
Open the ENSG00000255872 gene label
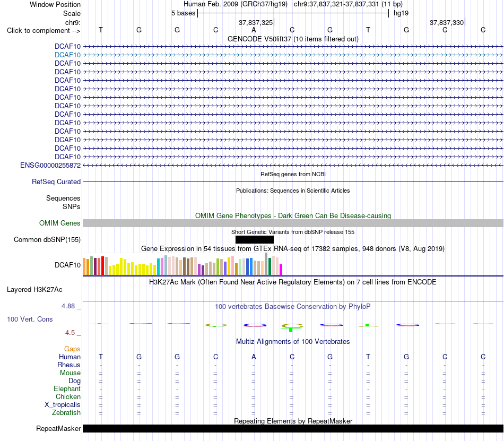(x=50, y=165)
